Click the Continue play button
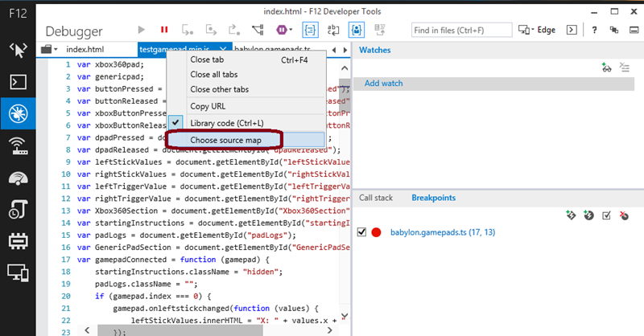 142,30
